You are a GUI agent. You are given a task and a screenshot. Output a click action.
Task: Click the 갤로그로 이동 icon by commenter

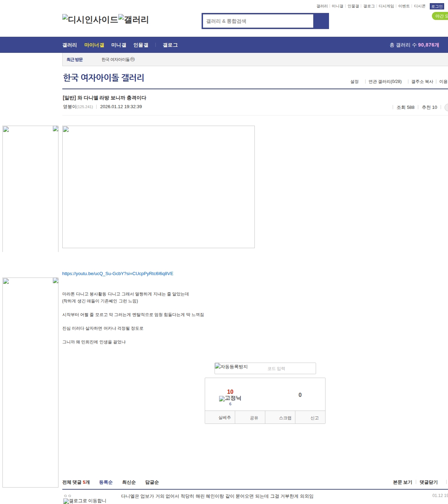tap(85, 501)
